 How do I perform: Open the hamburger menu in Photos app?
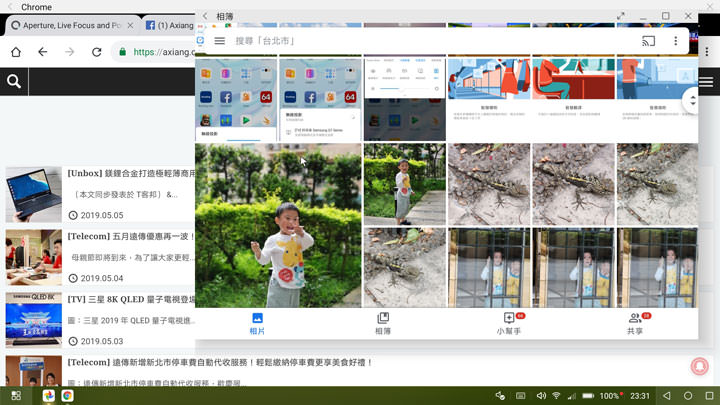point(219,41)
